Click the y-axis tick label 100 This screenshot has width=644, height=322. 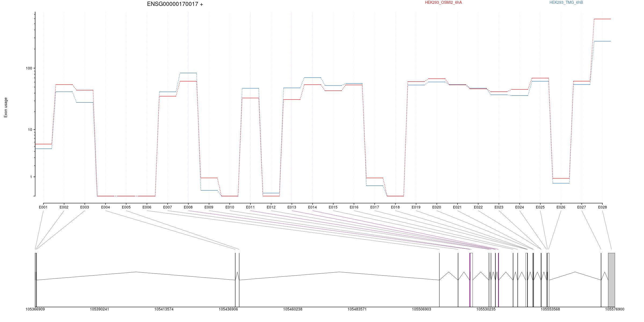pos(29,68)
